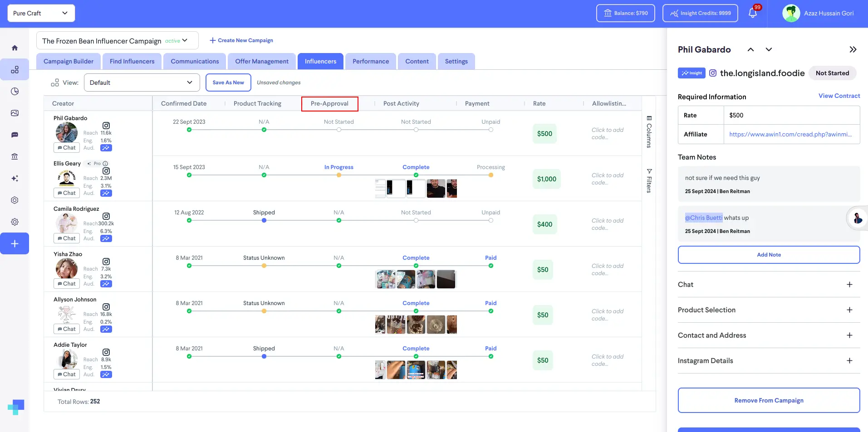The width and height of the screenshot is (868, 432).
Task: Open the bank building sidebar icon
Action: point(15,156)
